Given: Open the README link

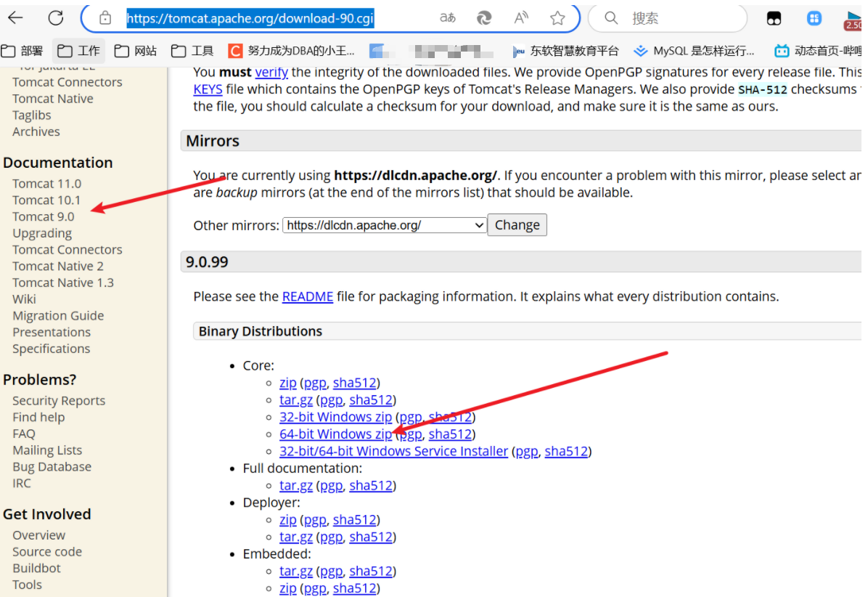Looking at the screenshot, I should click(307, 296).
